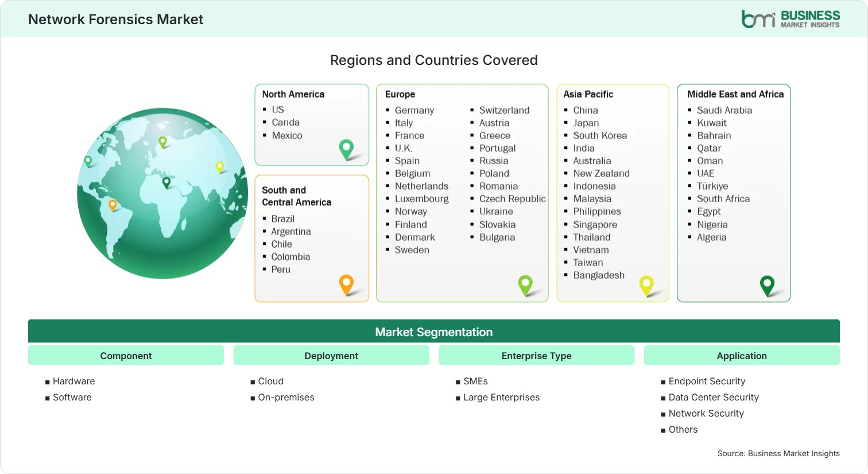Click the orange pin on South America on the globe

pyautogui.click(x=113, y=205)
